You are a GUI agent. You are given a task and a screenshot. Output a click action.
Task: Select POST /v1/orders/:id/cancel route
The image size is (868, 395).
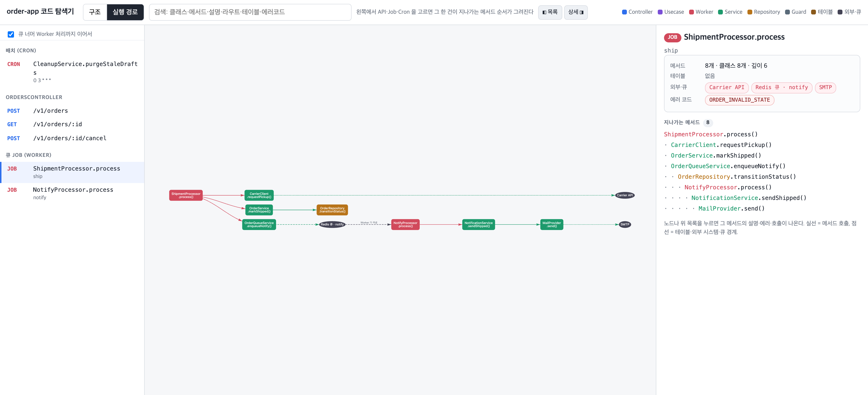(72, 138)
